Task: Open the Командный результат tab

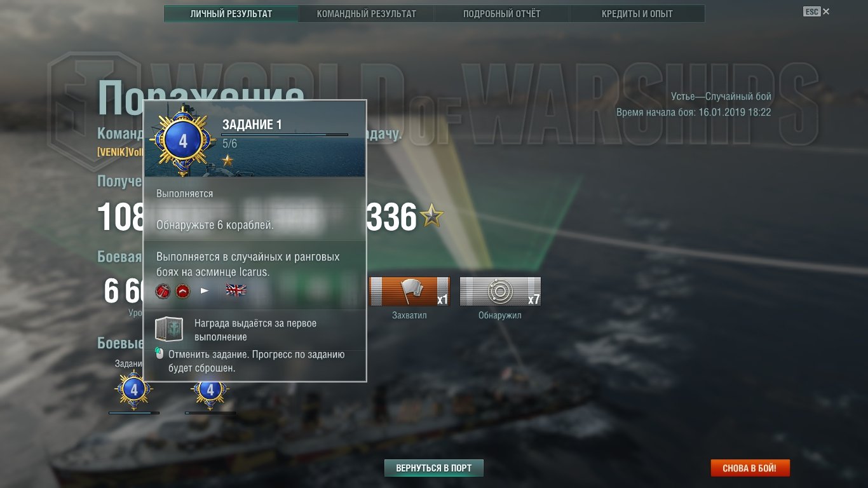Action: pyautogui.click(x=367, y=14)
